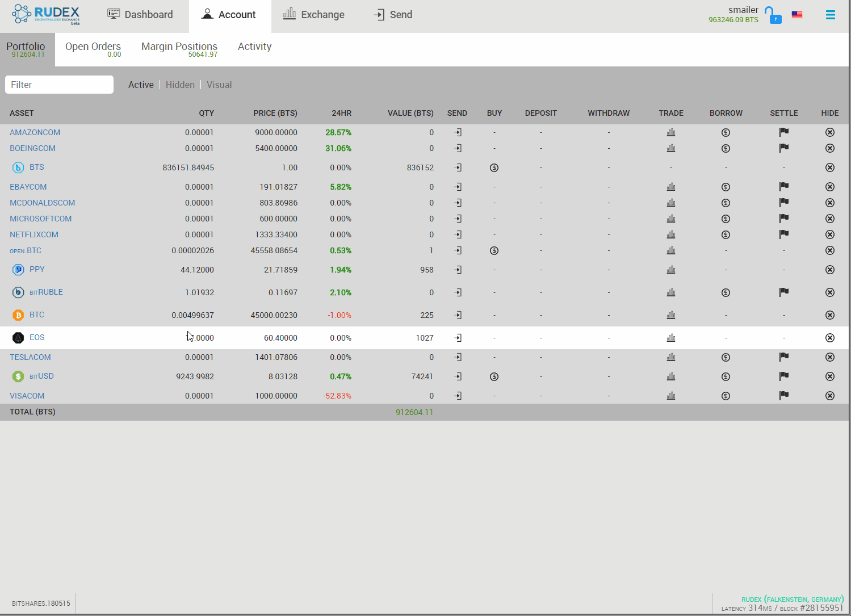Click the borrow icon for bitRUBLE

tap(726, 292)
